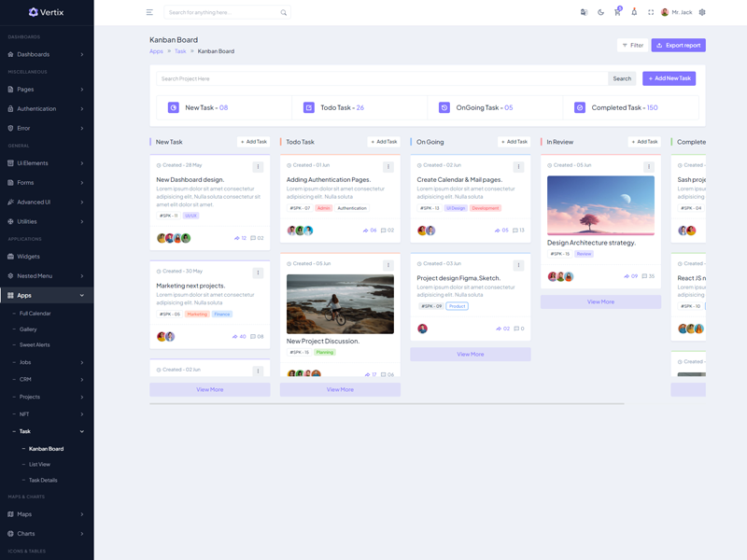This screenshot has width=747, height=560.
Task: Open the shopping cart icon
Action: 617,12
